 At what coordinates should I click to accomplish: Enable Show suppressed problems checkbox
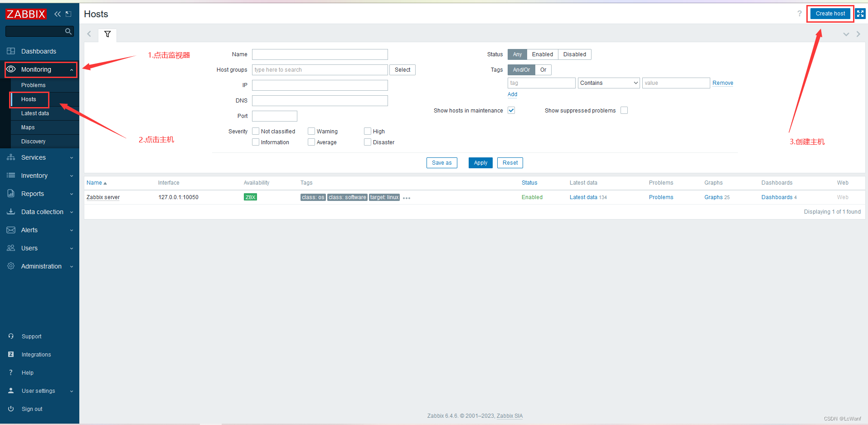[624, 110]
